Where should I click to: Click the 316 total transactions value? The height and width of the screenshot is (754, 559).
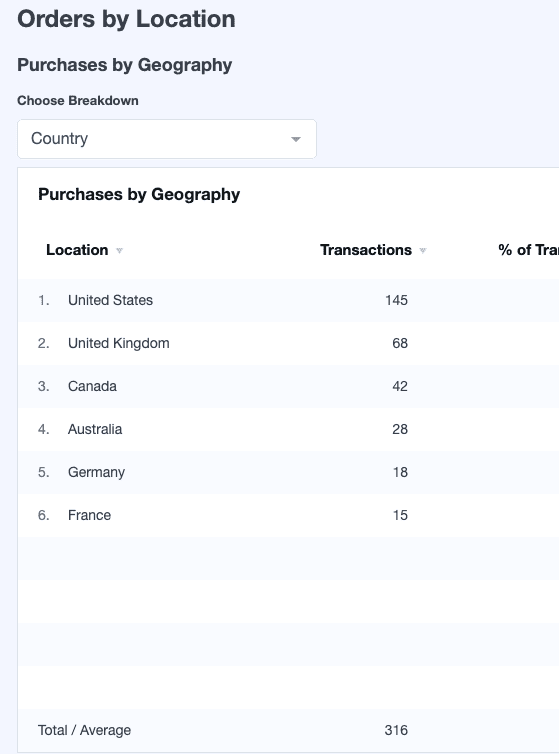tap(396, 730)
